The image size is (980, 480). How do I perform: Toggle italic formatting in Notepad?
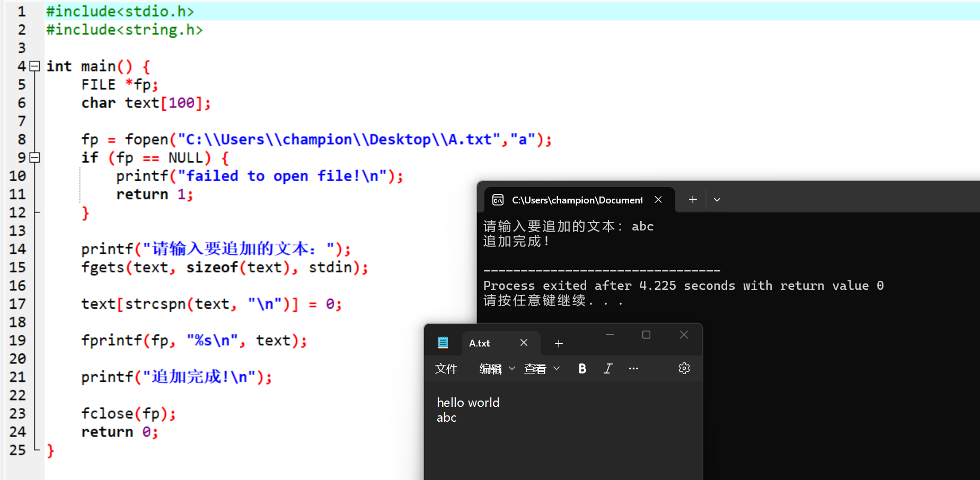click(608, 369)
